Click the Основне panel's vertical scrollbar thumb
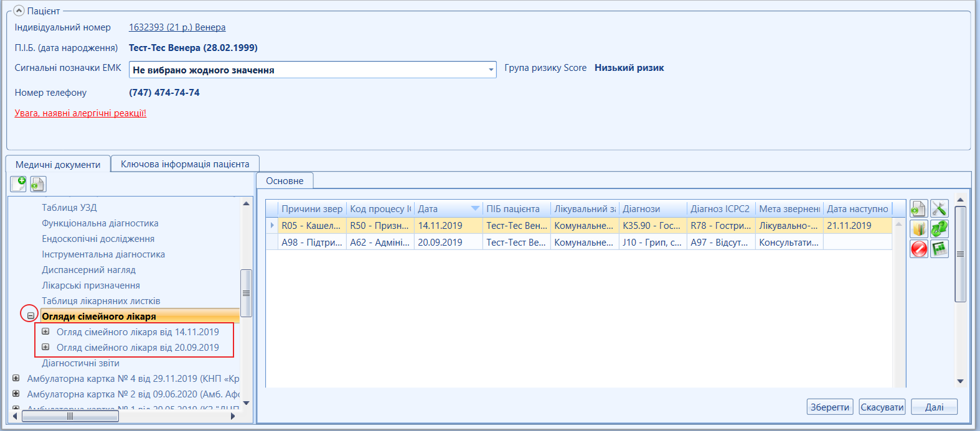 coord(960,254)
